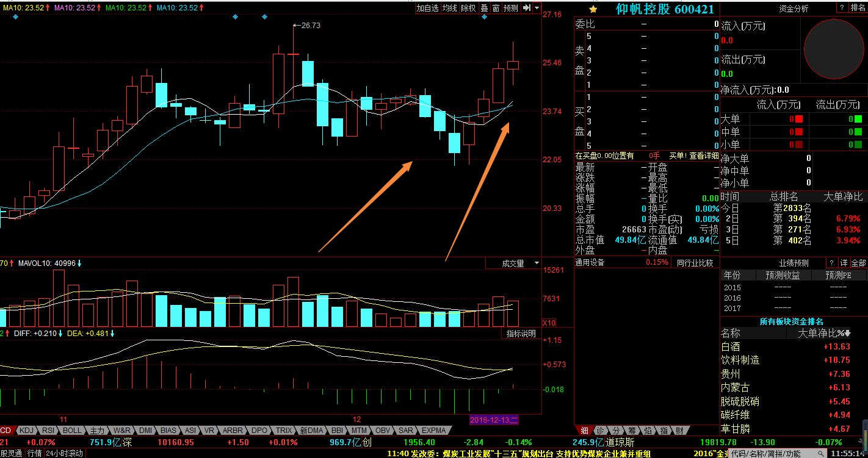Open the help '?' in 资金分析 panel
The image size is (868, 458).
click(841, 8)
